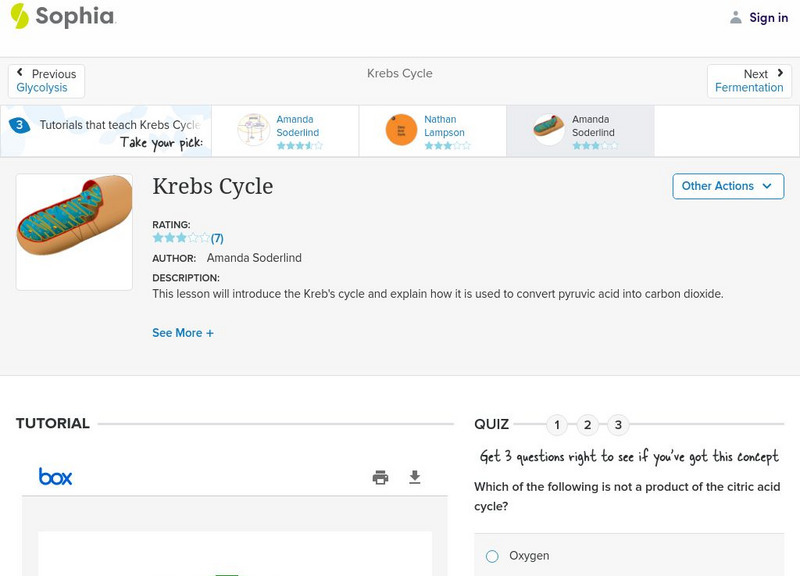Print the Box tutorial document

click(380, 477)
